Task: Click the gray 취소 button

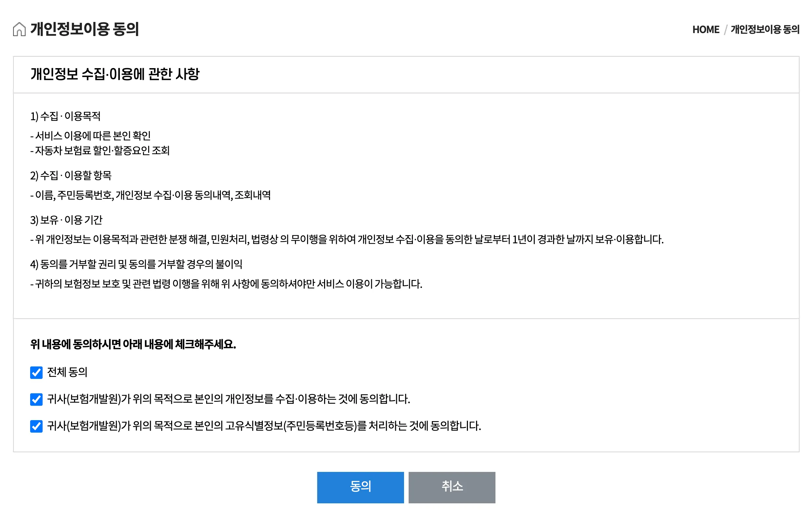Action: [452, 487]
